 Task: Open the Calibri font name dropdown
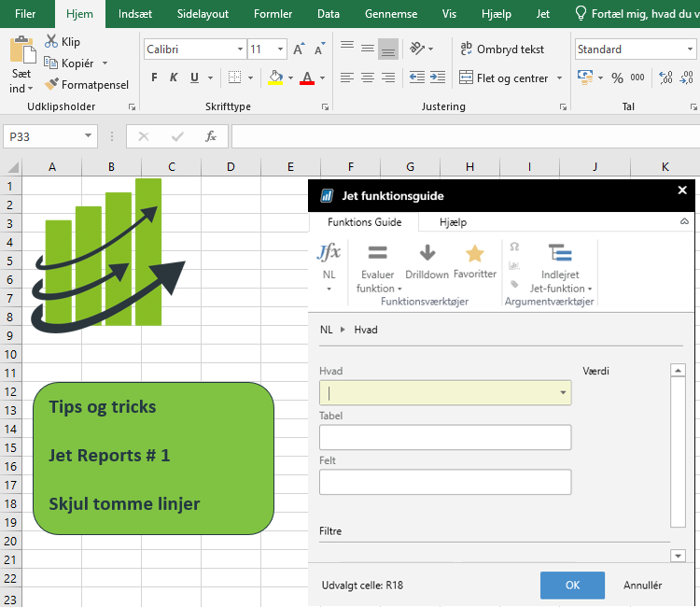click(238, 49)
